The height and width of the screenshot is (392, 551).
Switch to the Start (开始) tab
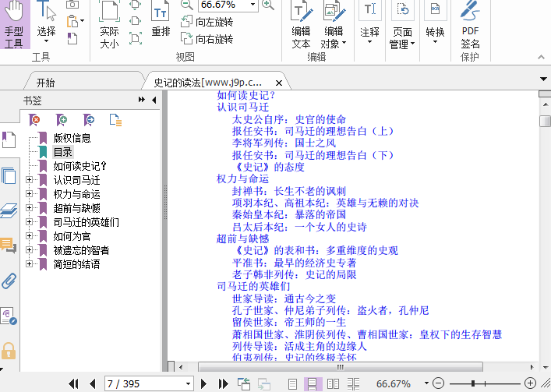point(46,83)
